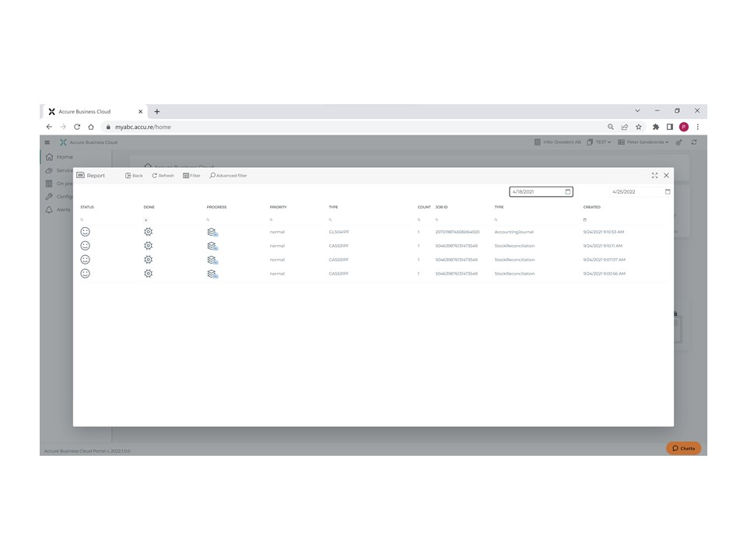Bookmark the page using the star icon
This screenshot has height=560, width=747.
point(639,126)
